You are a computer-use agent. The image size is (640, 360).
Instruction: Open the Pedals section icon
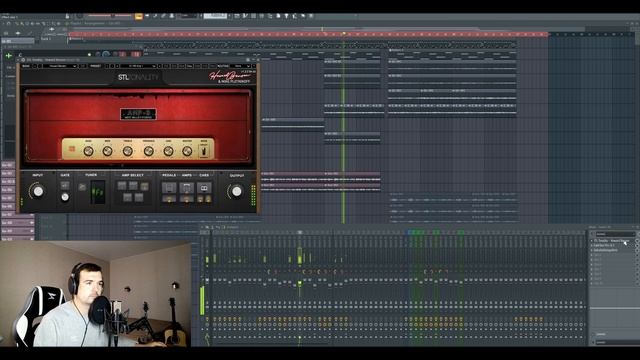click(x=169, y=187)
